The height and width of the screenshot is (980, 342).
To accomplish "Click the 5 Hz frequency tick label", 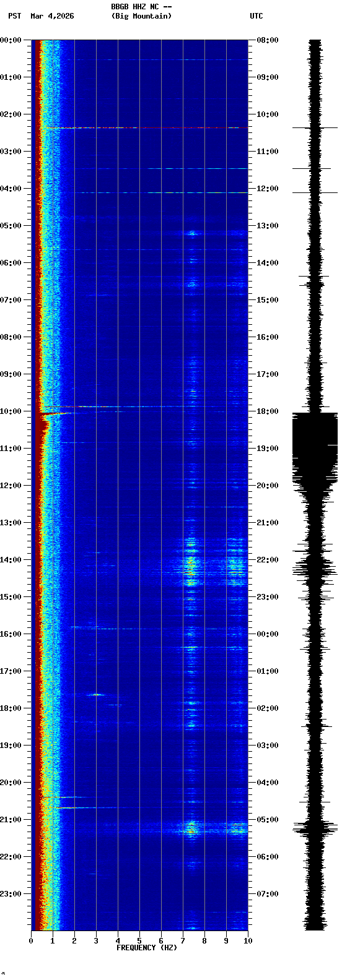I will pos(139,941).
